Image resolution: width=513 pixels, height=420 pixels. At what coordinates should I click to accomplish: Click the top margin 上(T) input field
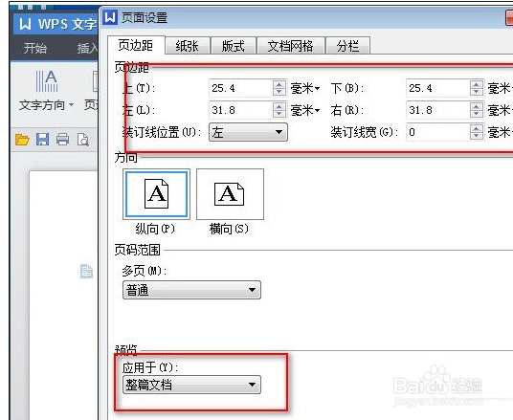tap(241, 88)
